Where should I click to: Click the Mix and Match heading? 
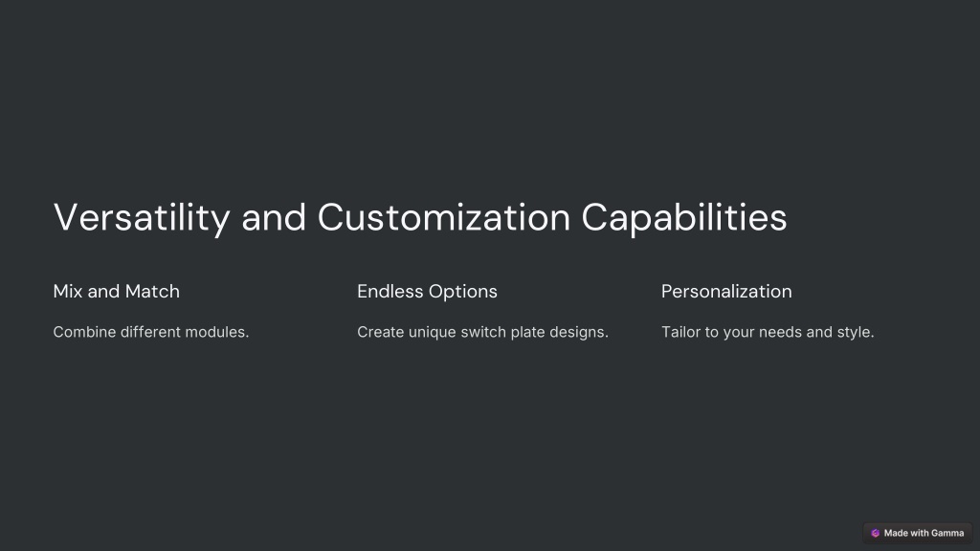tap(116, 291)
